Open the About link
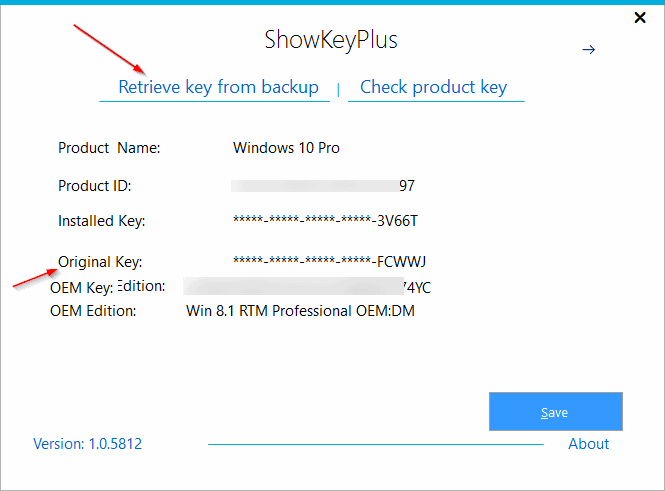 tap(588, 444)
